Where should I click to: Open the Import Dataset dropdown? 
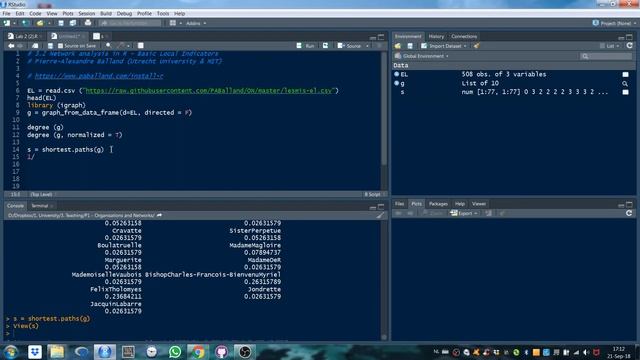tap(444, 46)
